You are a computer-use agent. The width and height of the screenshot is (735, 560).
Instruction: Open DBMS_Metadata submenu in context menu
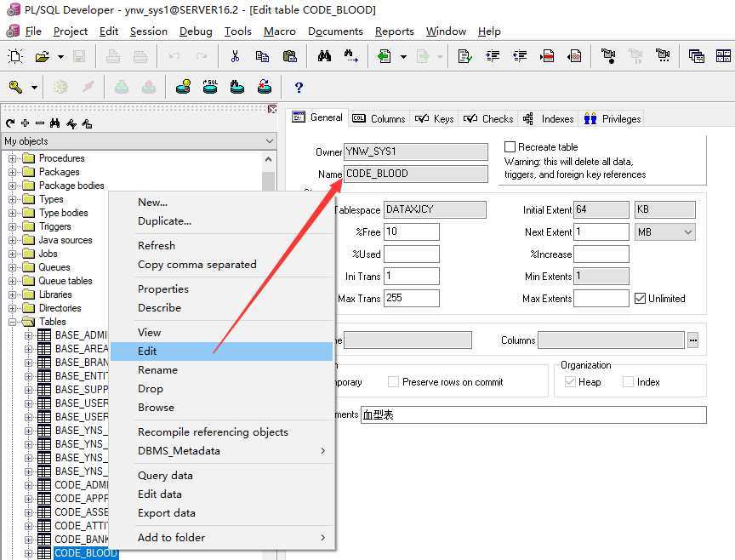221,451
